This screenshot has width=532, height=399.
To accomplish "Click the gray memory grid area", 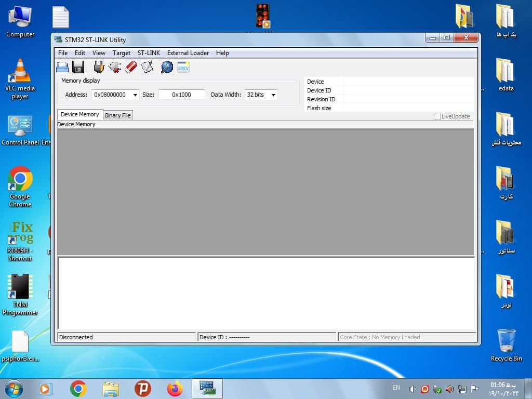I will click(x=265, y=192).
